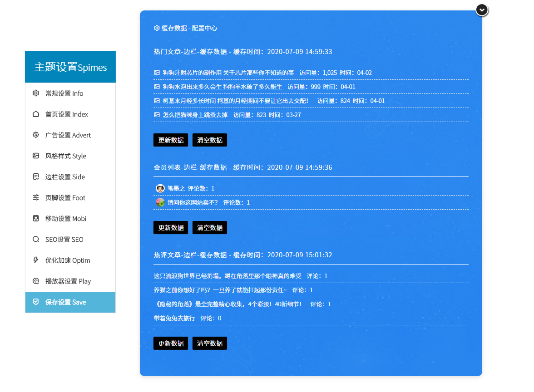Click the 页脚设置 Foot sliders icon

[36, 197]
